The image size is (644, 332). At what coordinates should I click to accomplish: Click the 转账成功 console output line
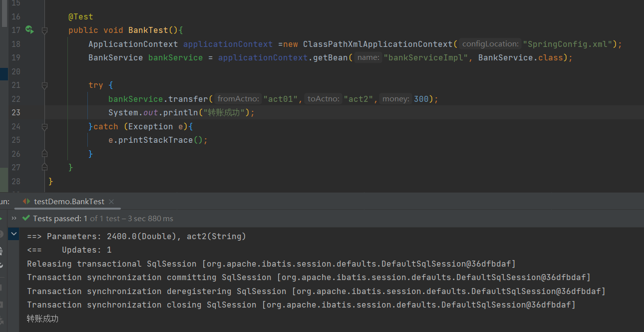pos(42,319)
